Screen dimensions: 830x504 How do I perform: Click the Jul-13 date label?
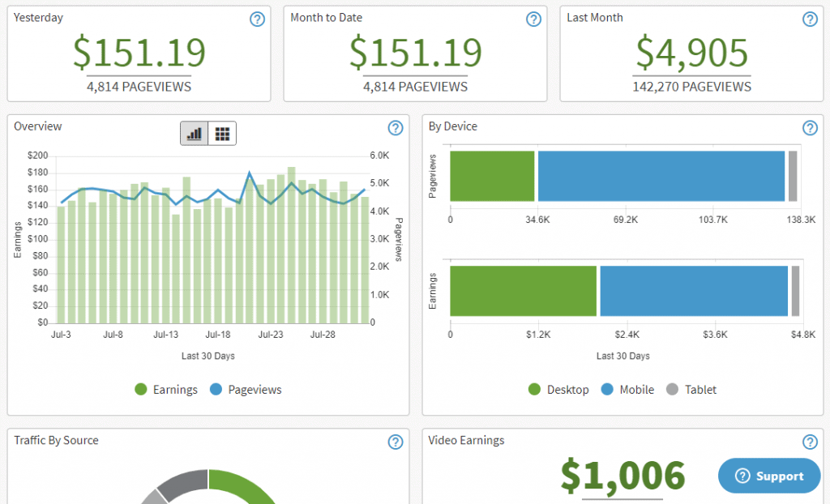pyautogui.click(x=165, y=335)
